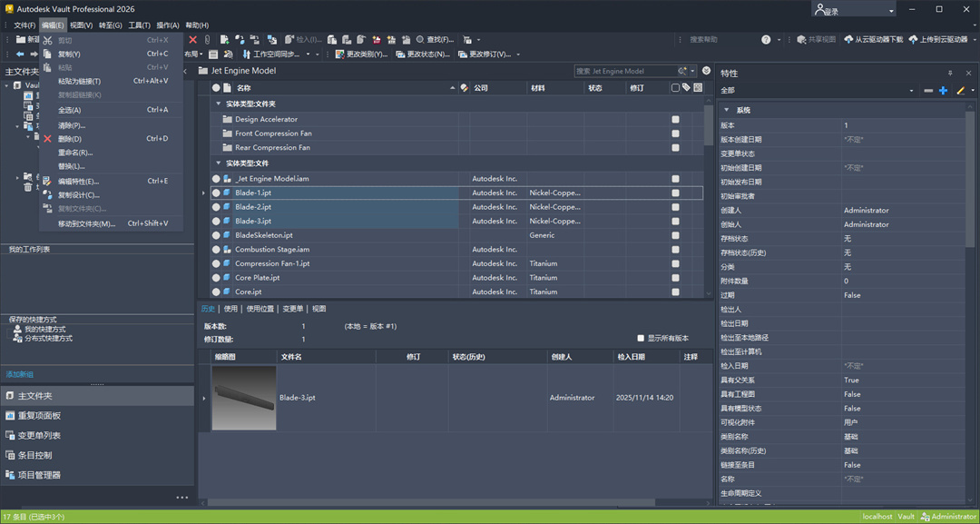Open the 全部 dropdown in 特性 panel

point(911,91)
